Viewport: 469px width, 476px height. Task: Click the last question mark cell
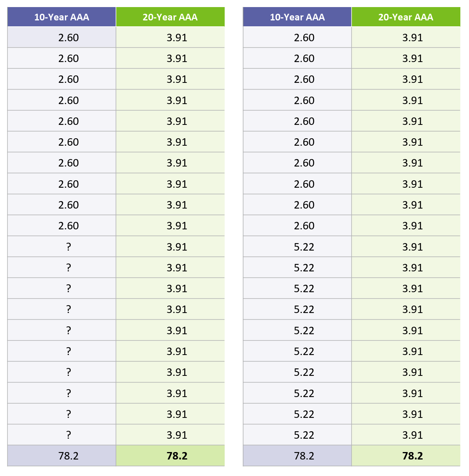(69, 435)
